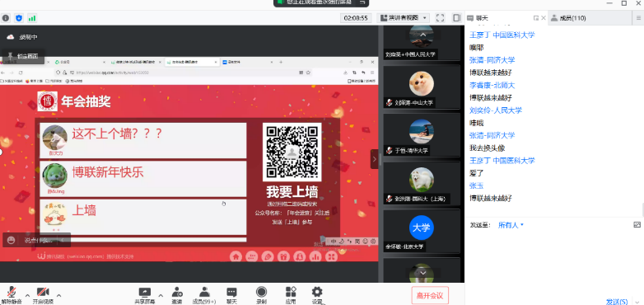644x305 pixels.
Task: Select the white dog avatar participant tile
Action: click(x=422, y=183)
